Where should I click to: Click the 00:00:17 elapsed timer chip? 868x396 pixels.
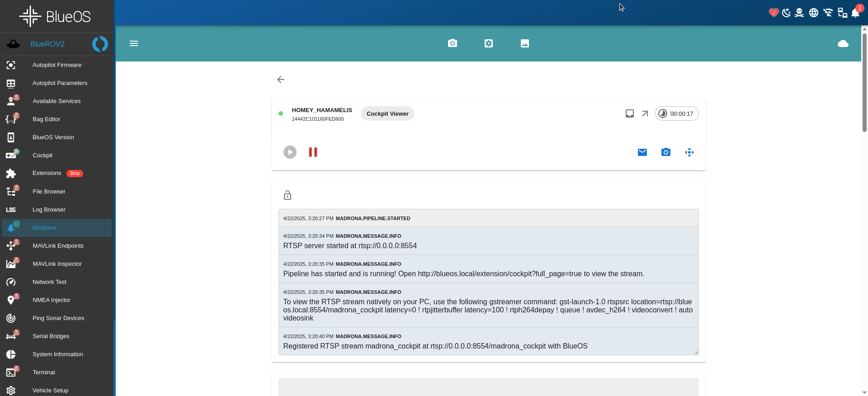pyautogui.click(x=677, y=113)
